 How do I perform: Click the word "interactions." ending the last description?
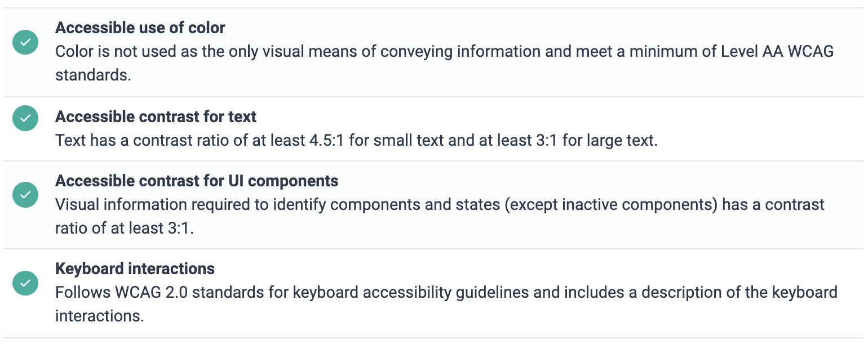[99, 316]
